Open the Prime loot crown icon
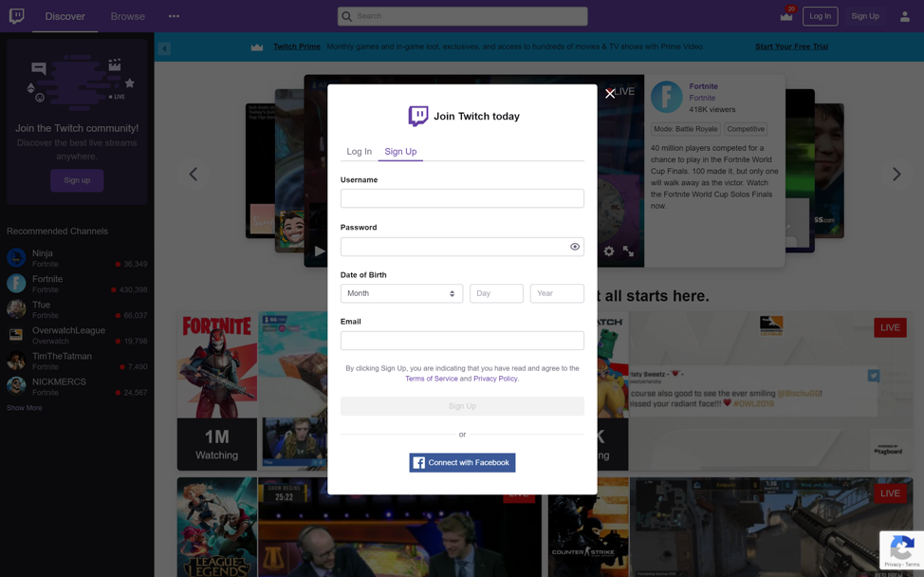Viewport: 924px width, 577px height. click(x=786, y=16)
